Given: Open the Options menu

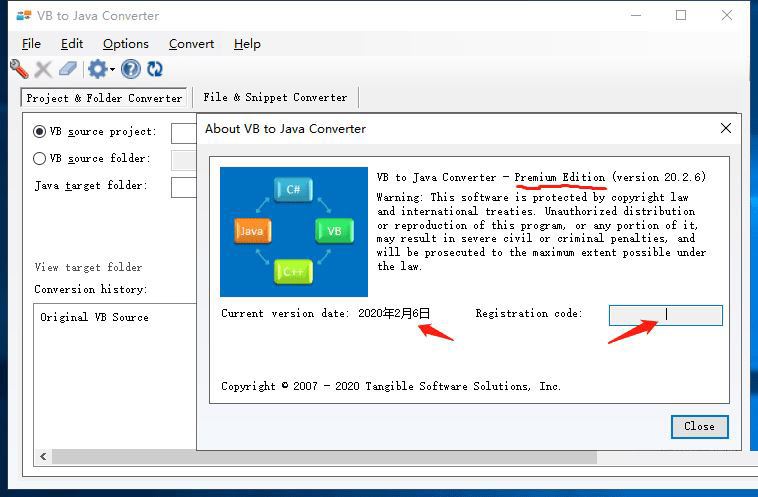Looking at the screenshot, I should click(126, 44).
